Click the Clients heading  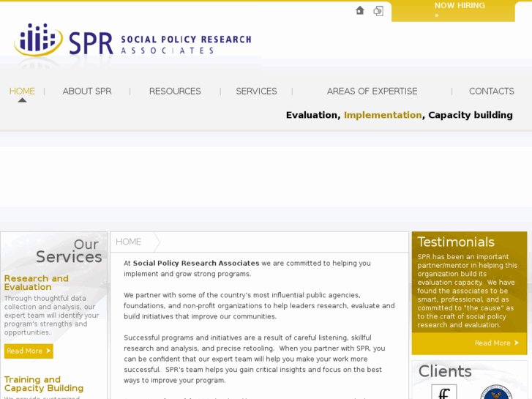point(445,371)
